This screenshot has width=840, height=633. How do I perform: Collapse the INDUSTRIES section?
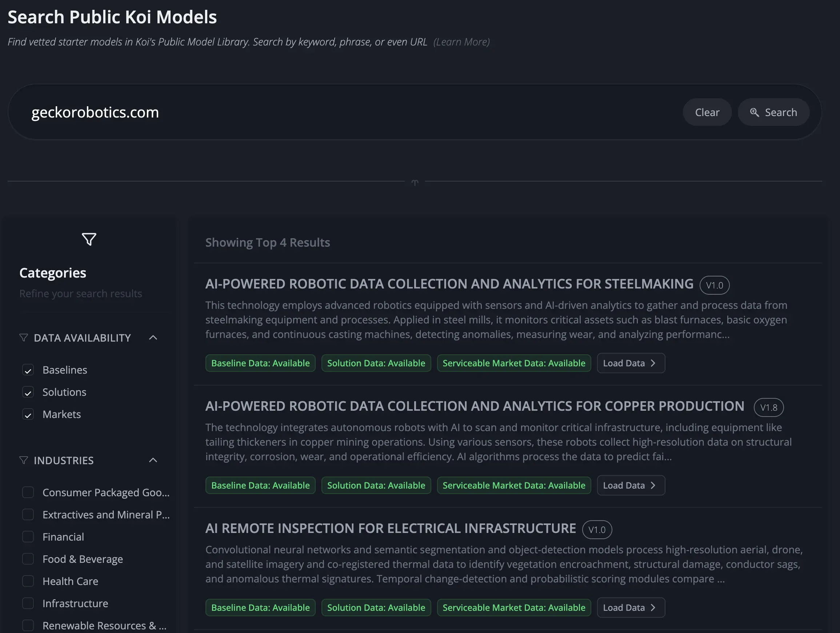coord(153,460)
